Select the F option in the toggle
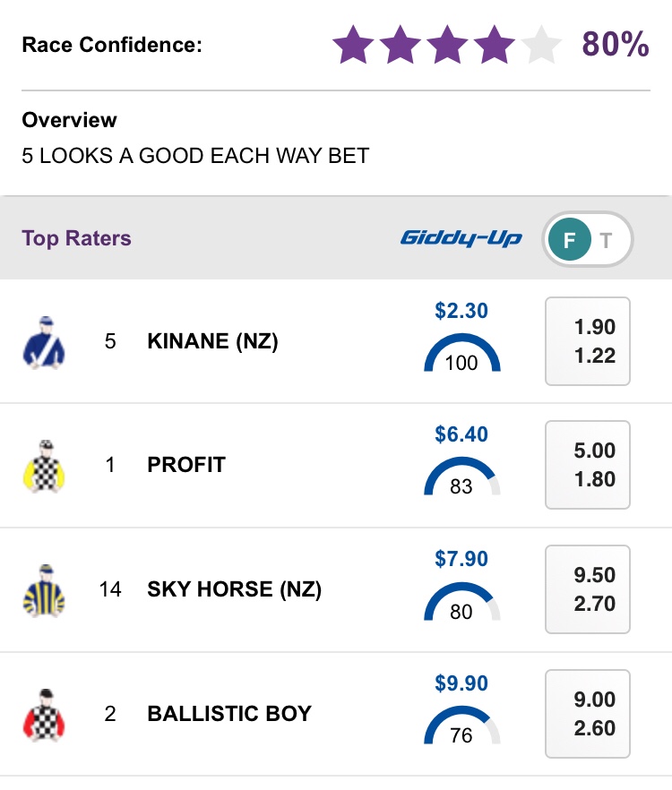Image resolution: width=672 pixels, height=790 pixels. point(569,239)
